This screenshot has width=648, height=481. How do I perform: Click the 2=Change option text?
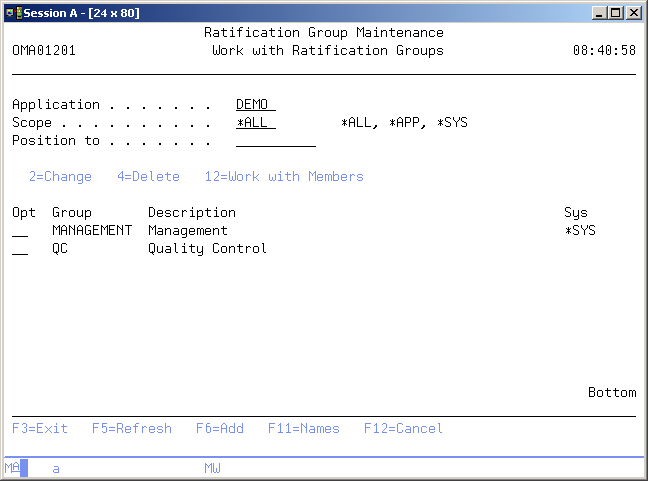(60, 177)
